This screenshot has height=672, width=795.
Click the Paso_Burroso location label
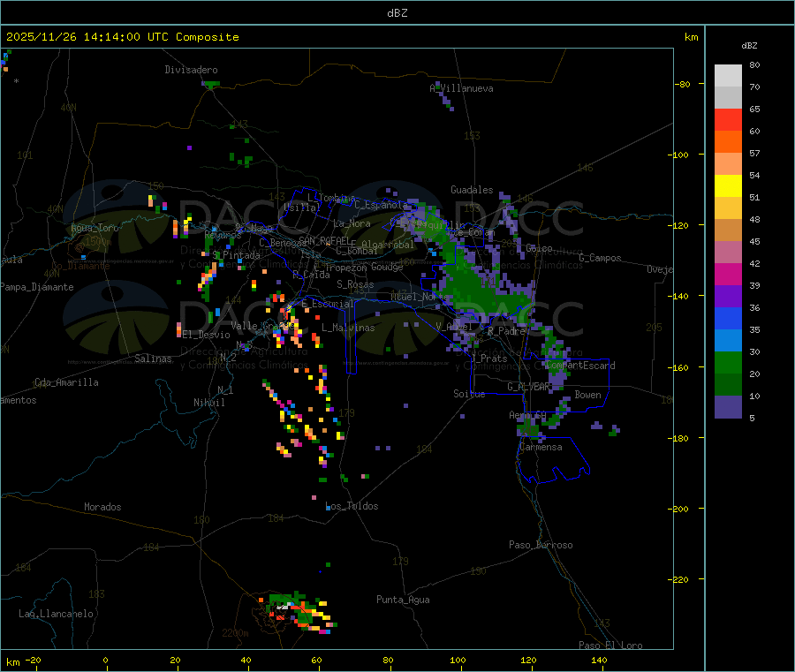(541, 545)
